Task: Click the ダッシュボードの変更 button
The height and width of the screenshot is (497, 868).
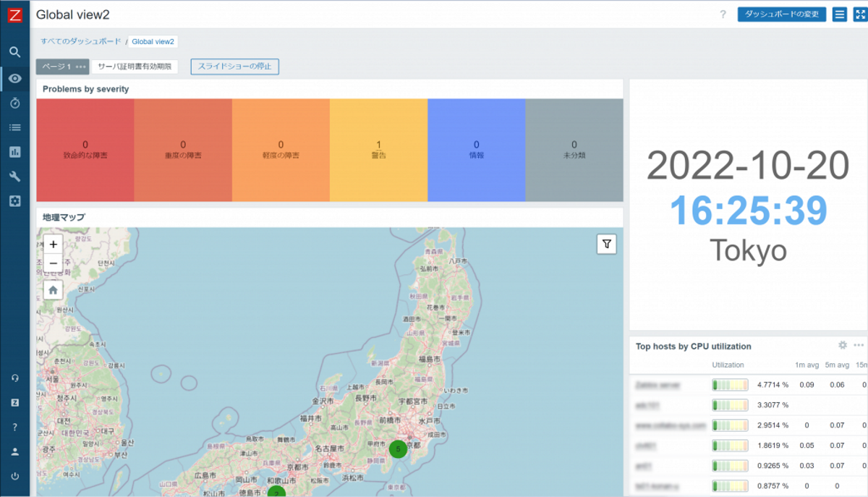Action: (x=781, y=14)
